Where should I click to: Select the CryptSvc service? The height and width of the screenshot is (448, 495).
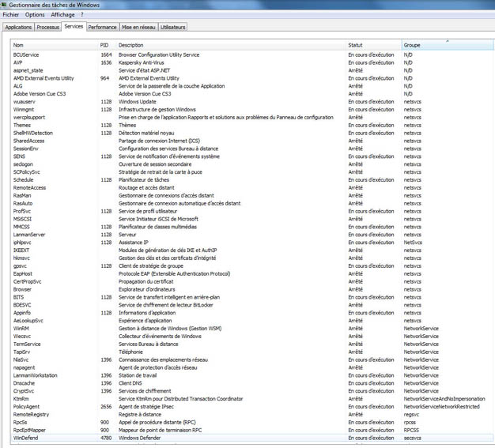coord(252,391)
